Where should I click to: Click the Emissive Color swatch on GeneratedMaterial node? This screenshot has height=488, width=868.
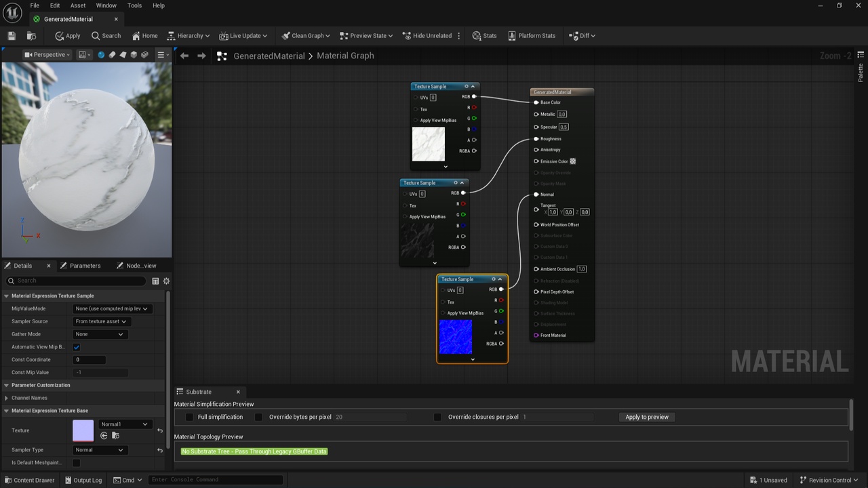click(x=573, y=161)
